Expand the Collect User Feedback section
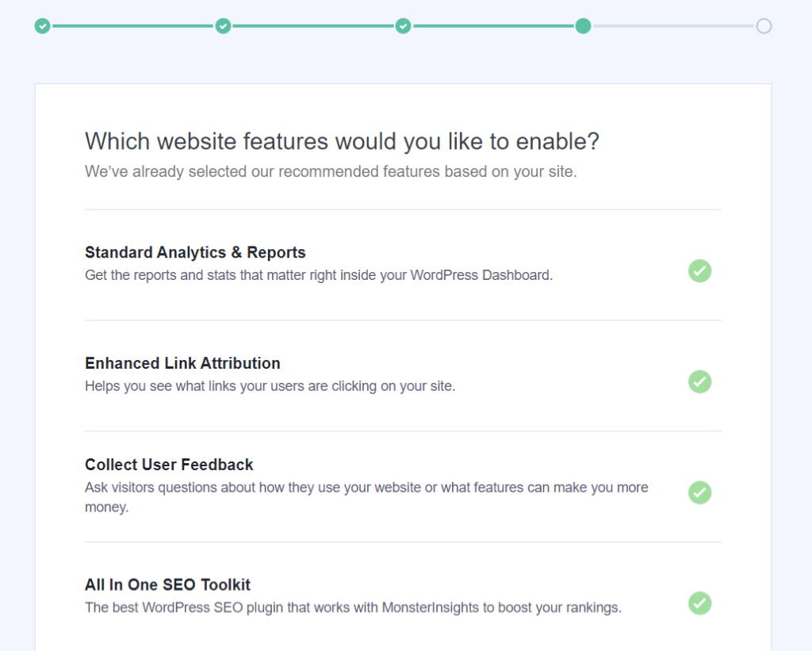 pyautogui.click(x=169, y=465)
